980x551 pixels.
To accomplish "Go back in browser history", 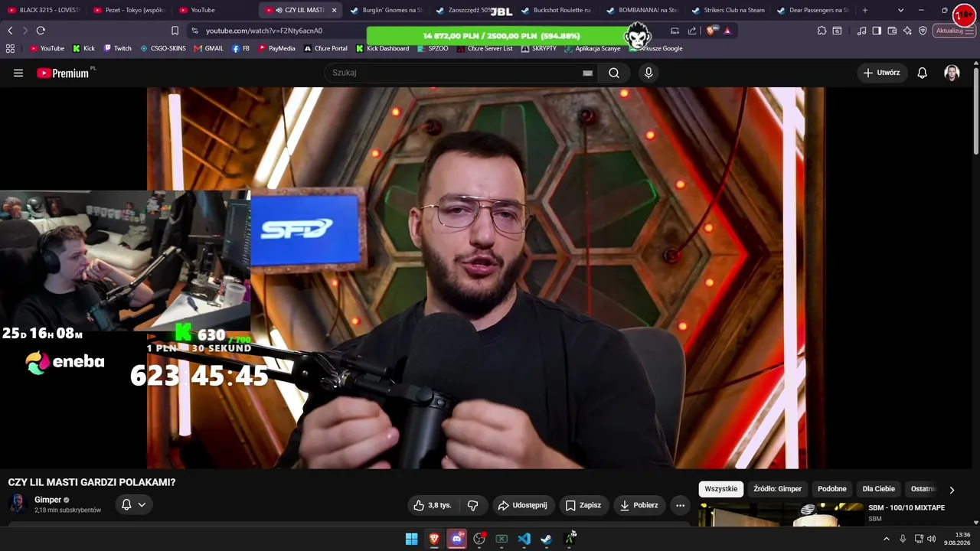I will [10, 31].
